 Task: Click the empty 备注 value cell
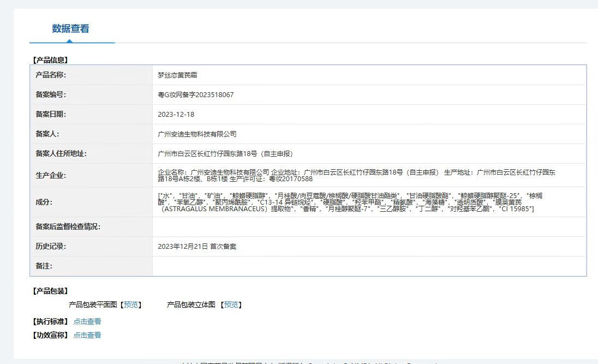368,266
